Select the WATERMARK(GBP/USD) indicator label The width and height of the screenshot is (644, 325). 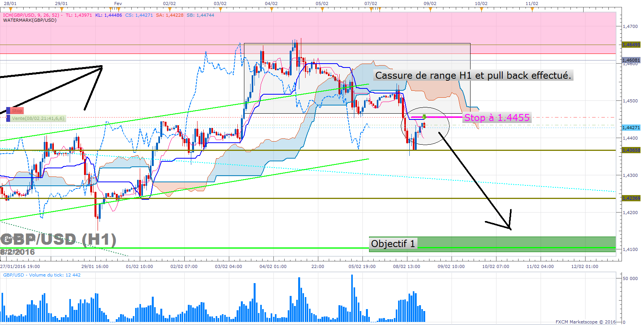[x=30, y=20]
